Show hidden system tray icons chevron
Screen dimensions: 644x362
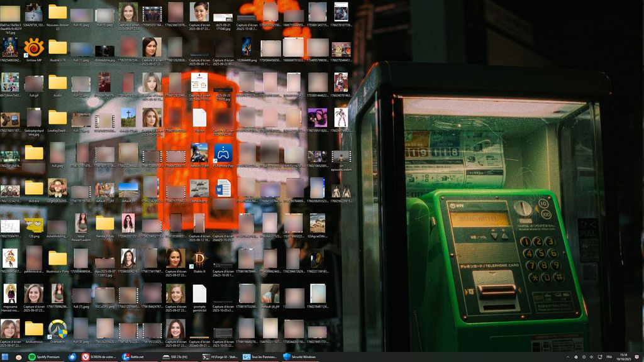[568, 357]
